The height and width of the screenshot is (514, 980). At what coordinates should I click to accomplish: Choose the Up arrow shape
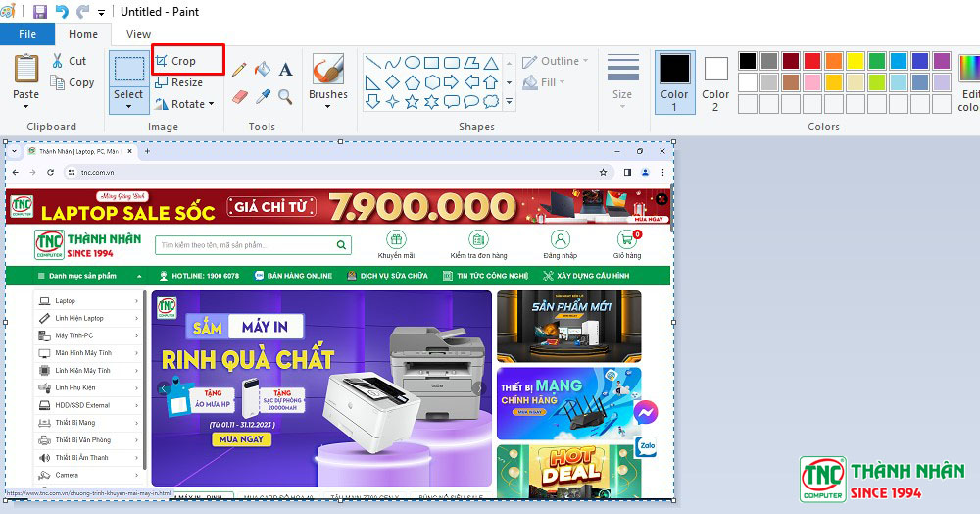pyautogui.click(x=491, y=82)
